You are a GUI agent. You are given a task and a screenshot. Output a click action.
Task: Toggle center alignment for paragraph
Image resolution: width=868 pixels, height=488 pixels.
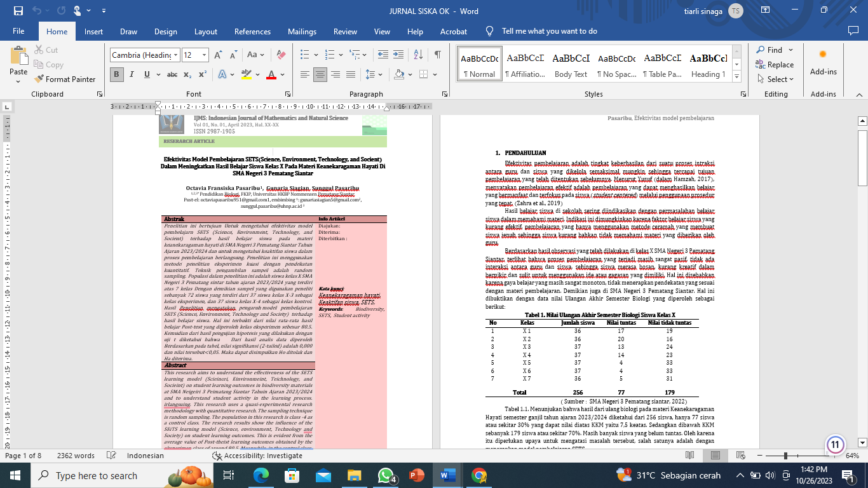[320, 75]
